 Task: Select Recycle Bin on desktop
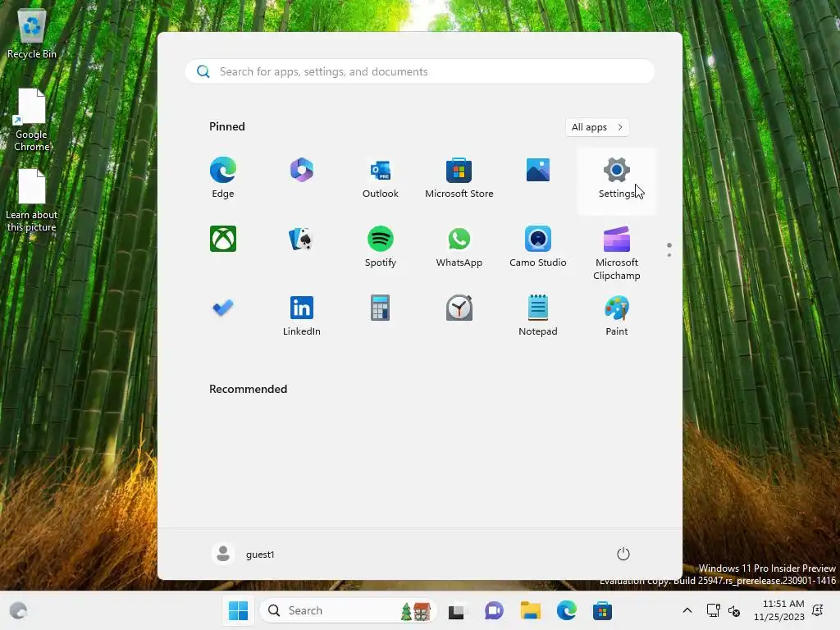(32, 33)
